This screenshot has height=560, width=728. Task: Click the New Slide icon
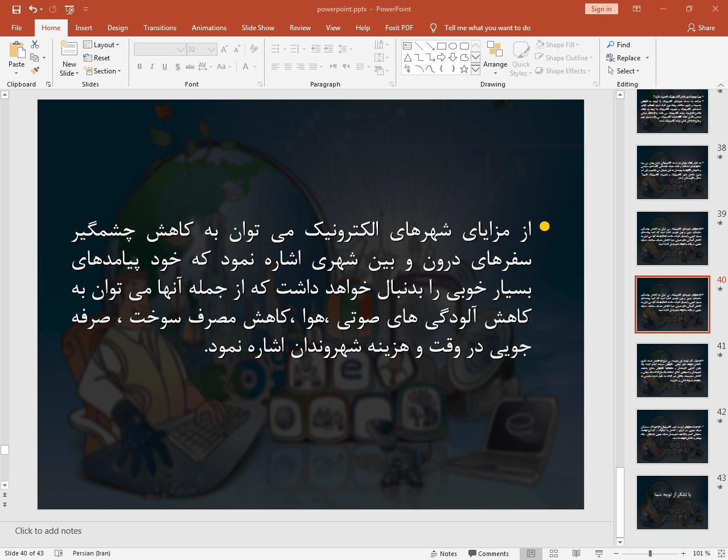(x=69, y=49)
